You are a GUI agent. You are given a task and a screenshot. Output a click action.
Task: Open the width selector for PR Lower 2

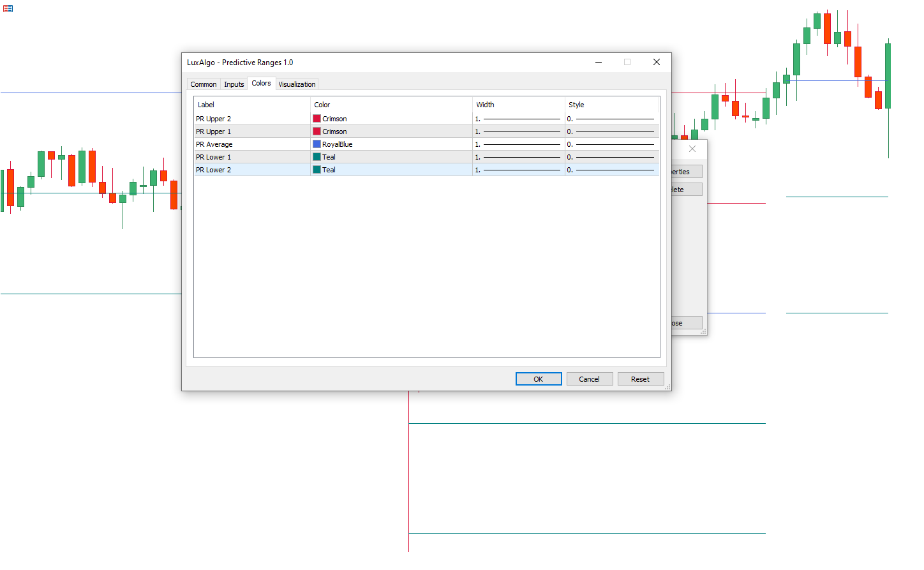pos(518,170)
